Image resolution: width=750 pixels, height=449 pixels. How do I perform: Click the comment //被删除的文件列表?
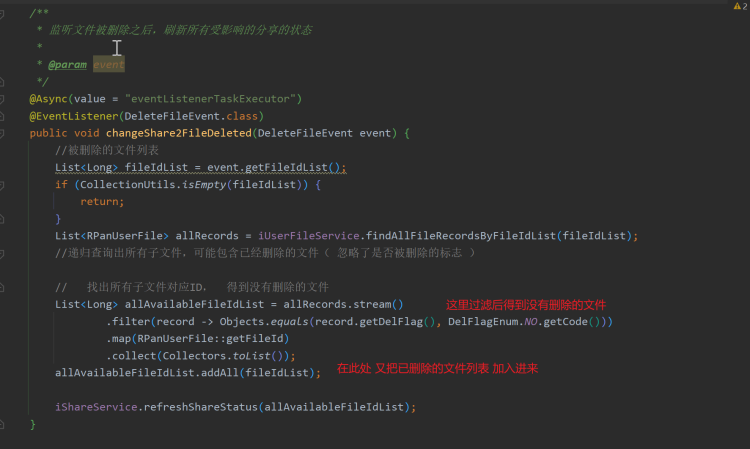[107, 150]
